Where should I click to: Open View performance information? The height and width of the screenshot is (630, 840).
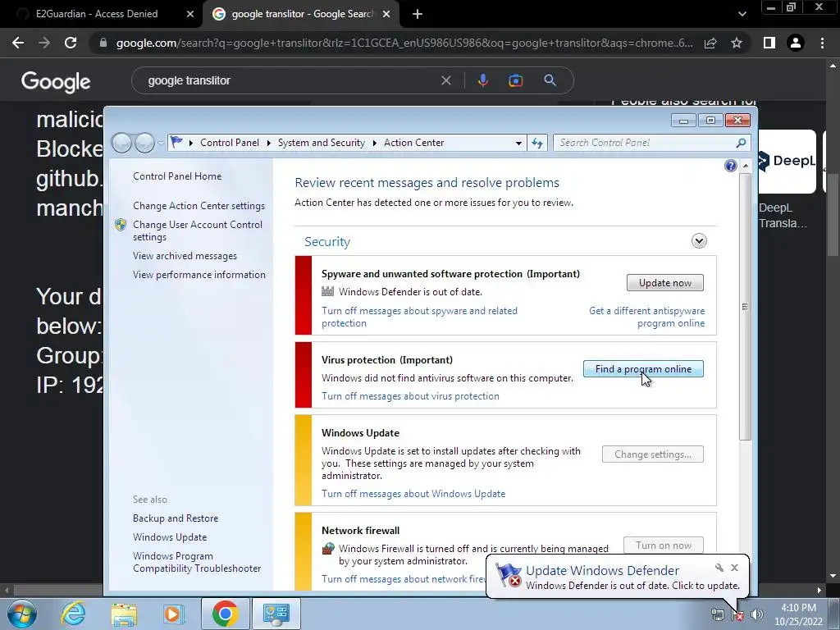pyautogui.click(x=199, y=275)
